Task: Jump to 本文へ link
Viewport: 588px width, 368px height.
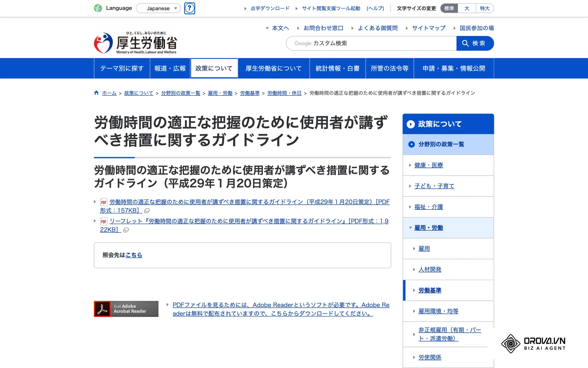Action: (280, 28)
